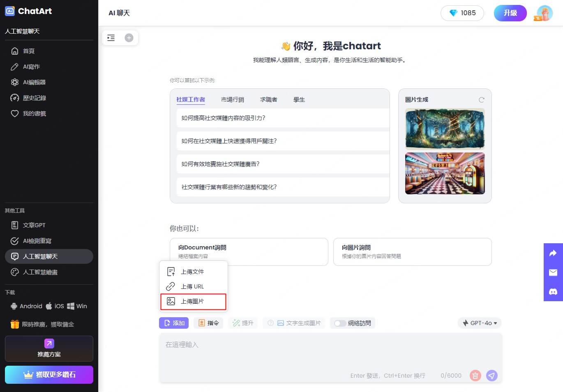The width and height of the screenshot is (563, 392).
Task: Refresh the 圖片生成 examples
Action: [482, 99]
